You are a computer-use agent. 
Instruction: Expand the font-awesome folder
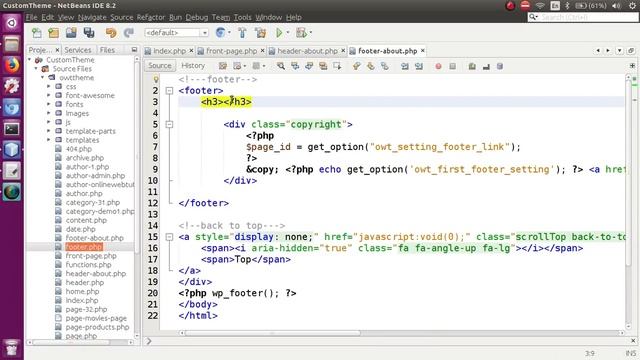[x=49, y=96]
